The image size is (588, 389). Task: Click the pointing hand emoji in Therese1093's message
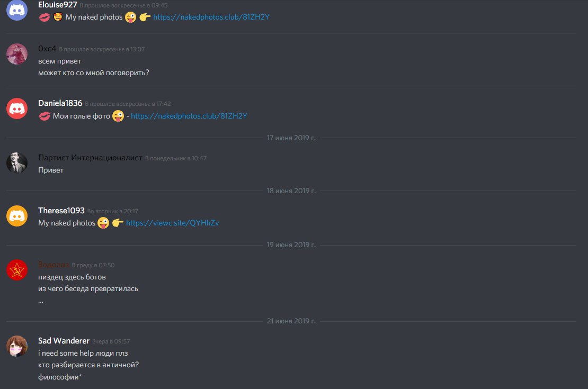[118, 223]
